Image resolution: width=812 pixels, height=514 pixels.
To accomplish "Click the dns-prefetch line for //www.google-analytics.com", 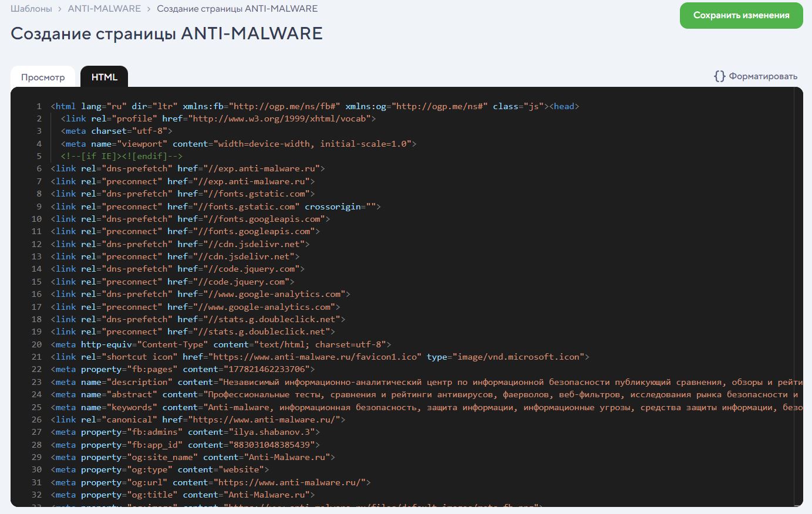I will click(x=201, y=294).
